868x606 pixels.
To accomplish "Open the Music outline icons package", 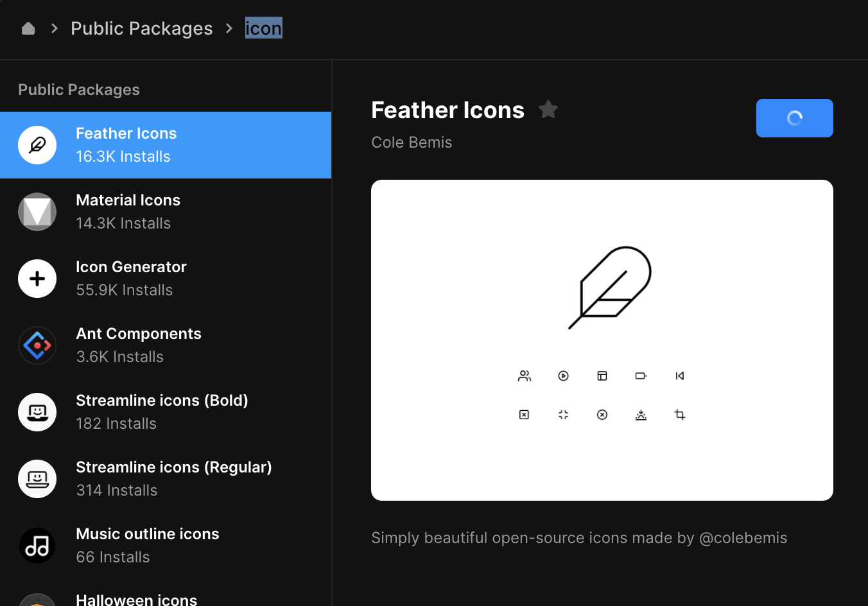I will pyautogui.click(x=166, y=546).
